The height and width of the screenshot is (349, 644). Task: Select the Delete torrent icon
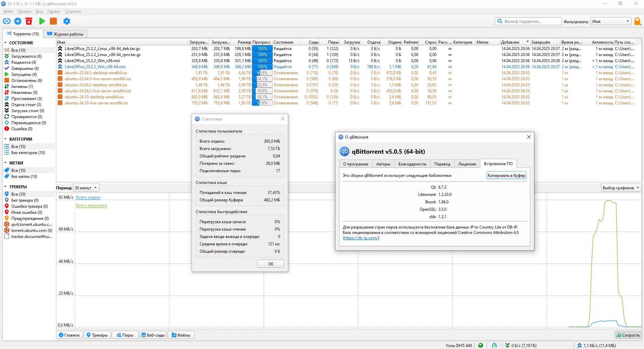[x=29, y=21]
